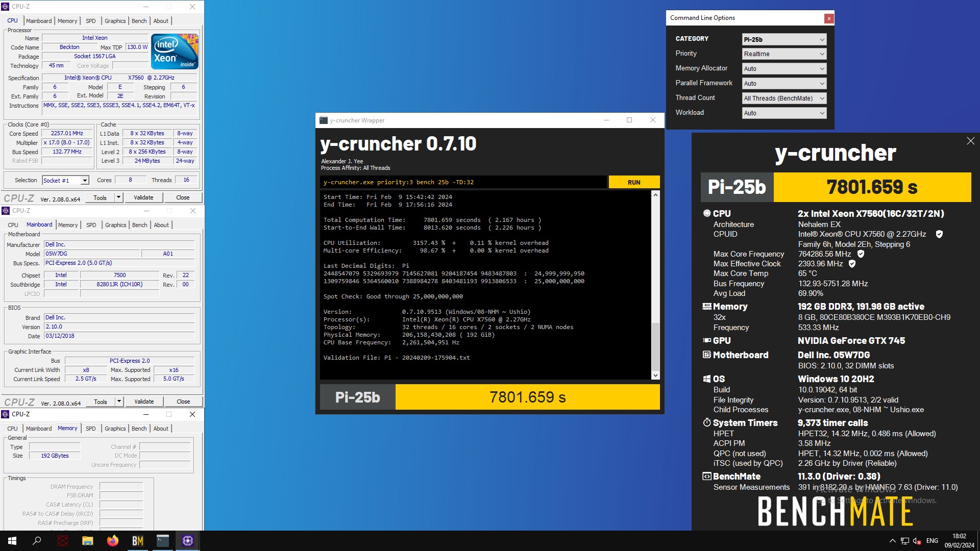Open taskbar clock showing 18:02
The width and height of the screenshot is (980, 551).
pyautogui.click(x=959, y=541)
